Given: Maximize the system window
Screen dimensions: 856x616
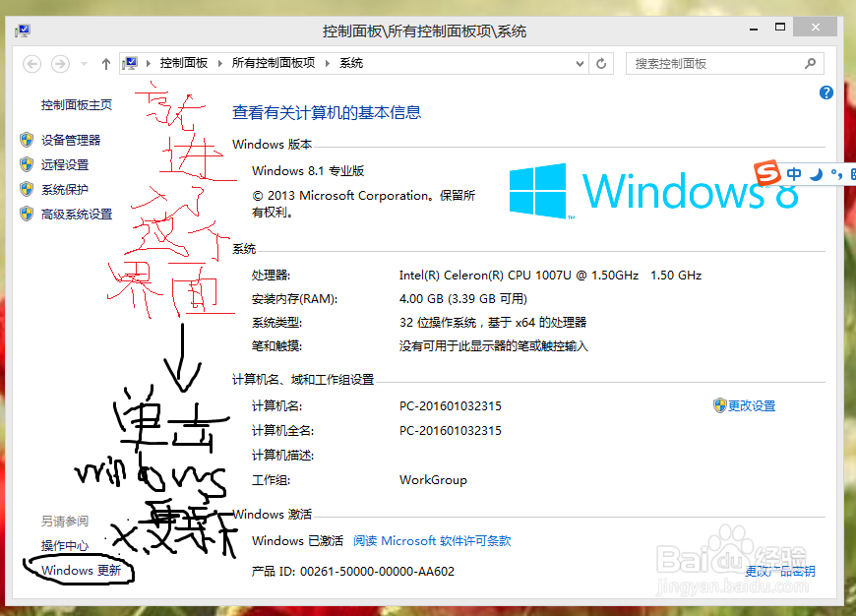Looking at the screenshot, I should pos(780,27).
